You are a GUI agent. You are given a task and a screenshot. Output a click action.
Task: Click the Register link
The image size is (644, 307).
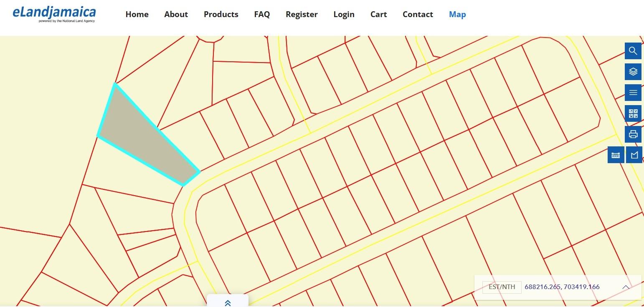(x=302, y=14)
